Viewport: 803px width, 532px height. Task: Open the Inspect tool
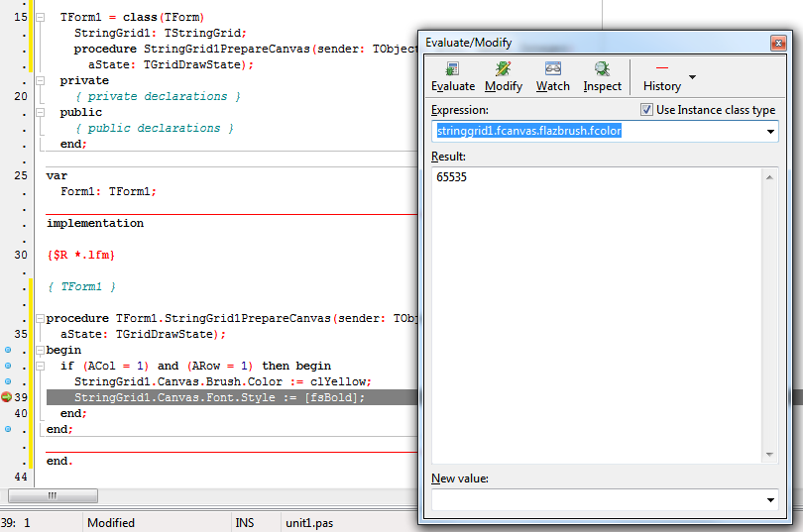(602, 70)
